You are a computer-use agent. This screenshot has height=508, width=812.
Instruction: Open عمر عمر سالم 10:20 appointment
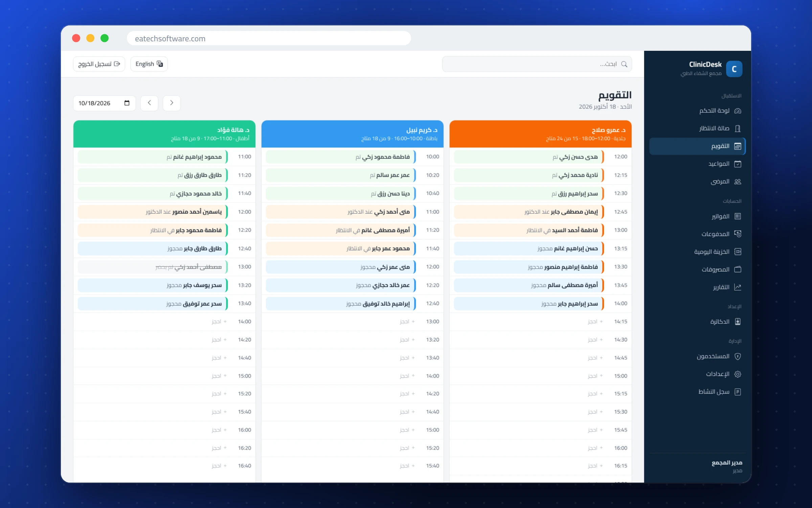[x=341, y=175]
